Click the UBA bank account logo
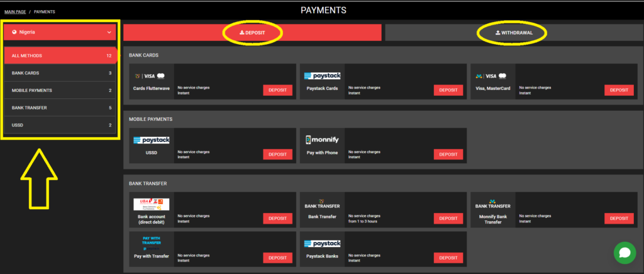The image size is (644, 274). (x=152, y=205)
